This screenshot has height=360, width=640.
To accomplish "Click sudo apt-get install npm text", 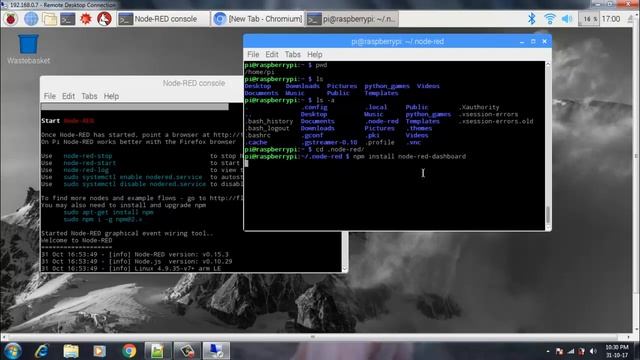I will pos(109,212).
